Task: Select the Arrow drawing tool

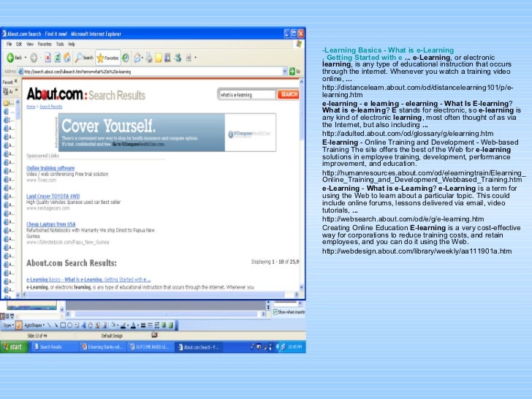Action: [56, 325]
